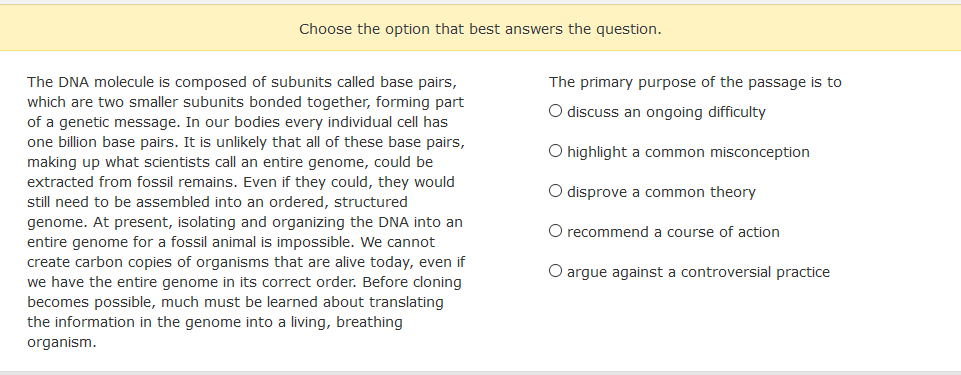This screenshot has height=375, width=961.
Task: Click the 'disprove a common theory' answer text
Action: click(661, 192)
